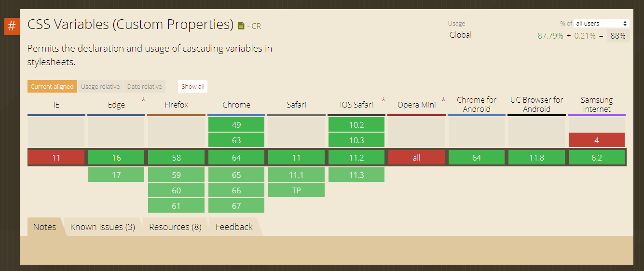644x271 pixels.
Task: Open the 'all users' usage dropdown
Action: 602,23
